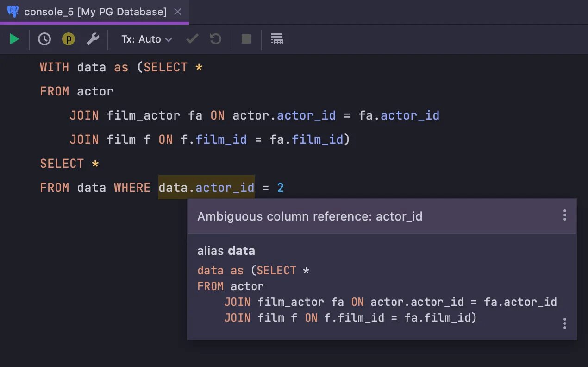Toggle in-editor results table icon

(x=277, y=39)
